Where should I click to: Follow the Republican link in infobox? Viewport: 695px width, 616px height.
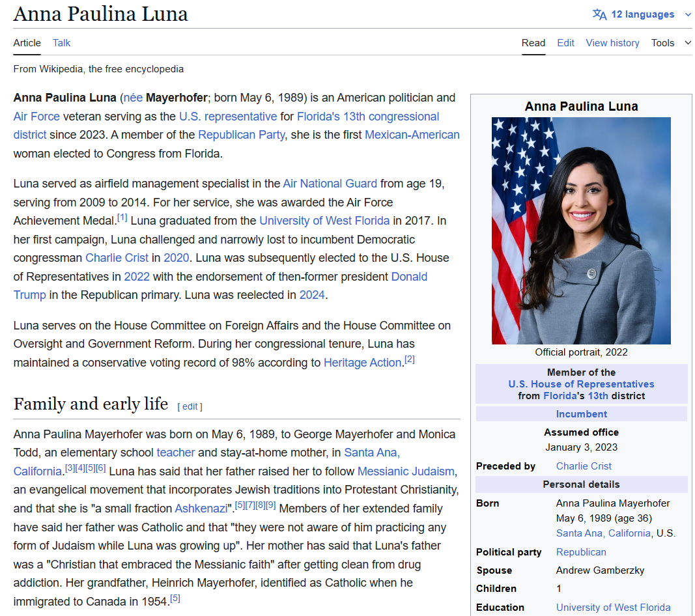click(x=581, y=552)
